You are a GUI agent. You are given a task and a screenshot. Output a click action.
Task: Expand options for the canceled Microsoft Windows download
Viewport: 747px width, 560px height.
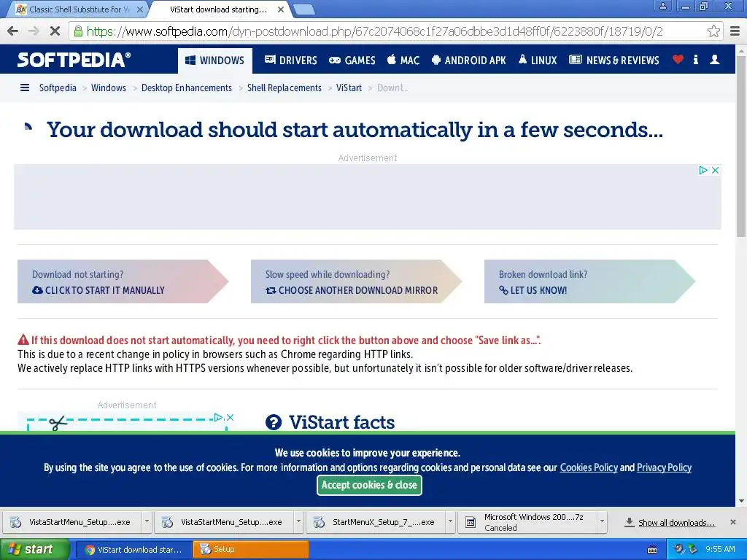[602, 522]
